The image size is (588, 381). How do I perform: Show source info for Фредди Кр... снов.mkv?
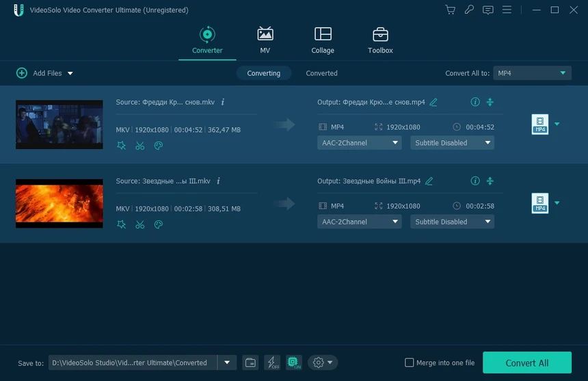click(223, 102)
